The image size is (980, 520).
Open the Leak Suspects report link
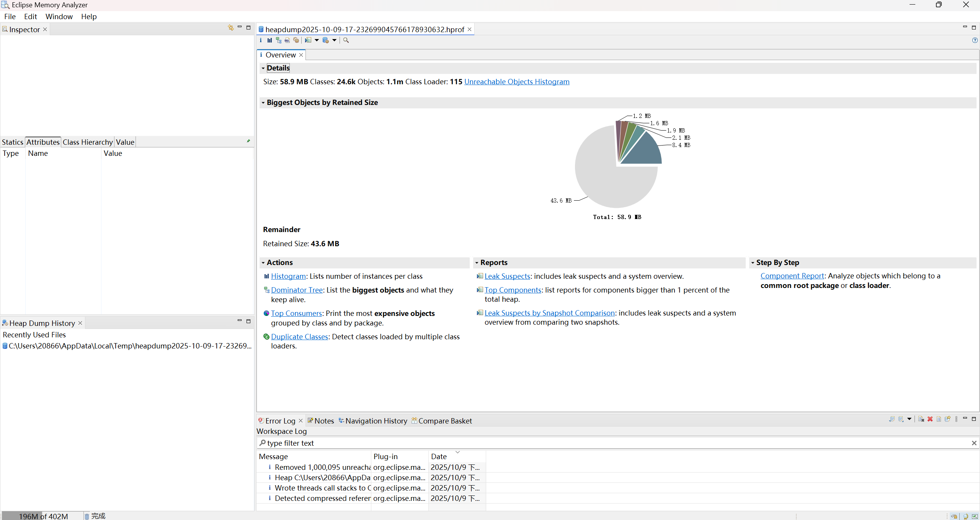tap(507, 276)
